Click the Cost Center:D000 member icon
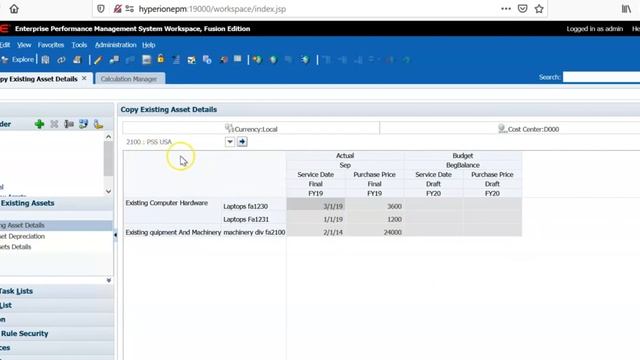The height and width of the screenshot is (360, 640). (x=502, y=128)
